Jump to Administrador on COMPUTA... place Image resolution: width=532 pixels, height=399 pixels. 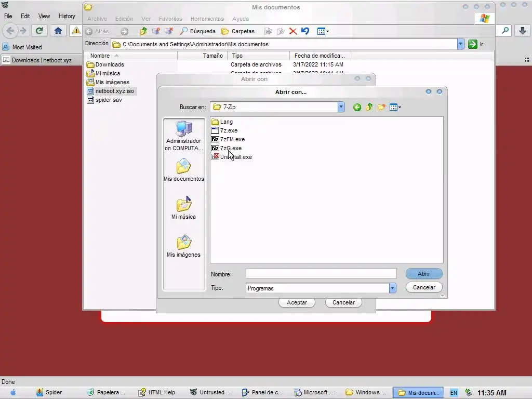coord(183,136)
